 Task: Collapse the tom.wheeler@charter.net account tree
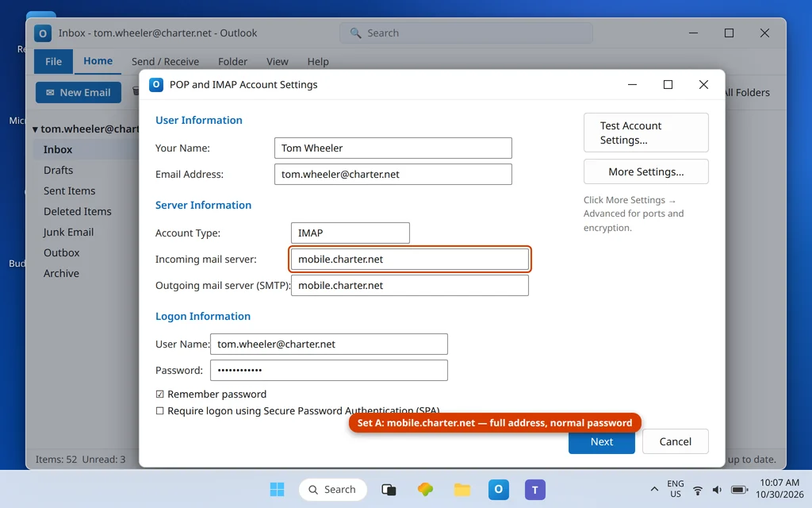pos(35,129)
